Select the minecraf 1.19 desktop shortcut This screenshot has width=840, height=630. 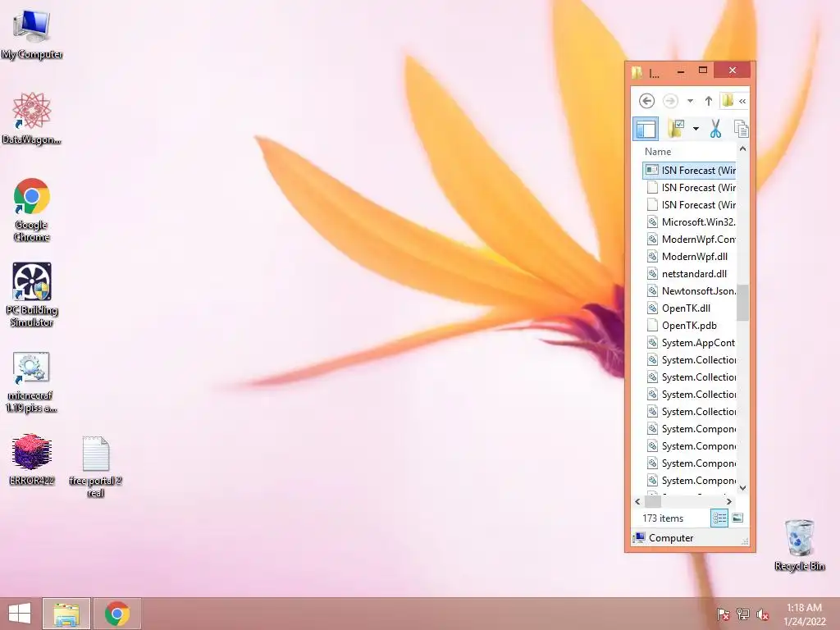pyautogui.click(x=32, y=382)
